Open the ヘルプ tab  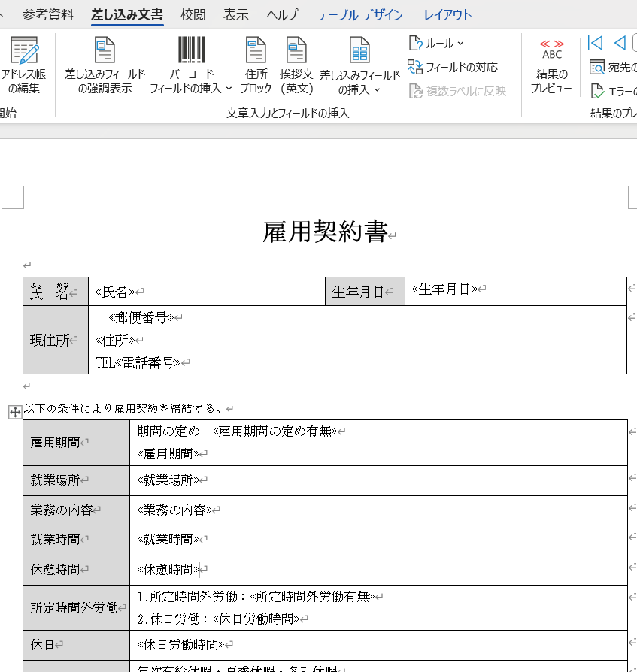point(282,14)
